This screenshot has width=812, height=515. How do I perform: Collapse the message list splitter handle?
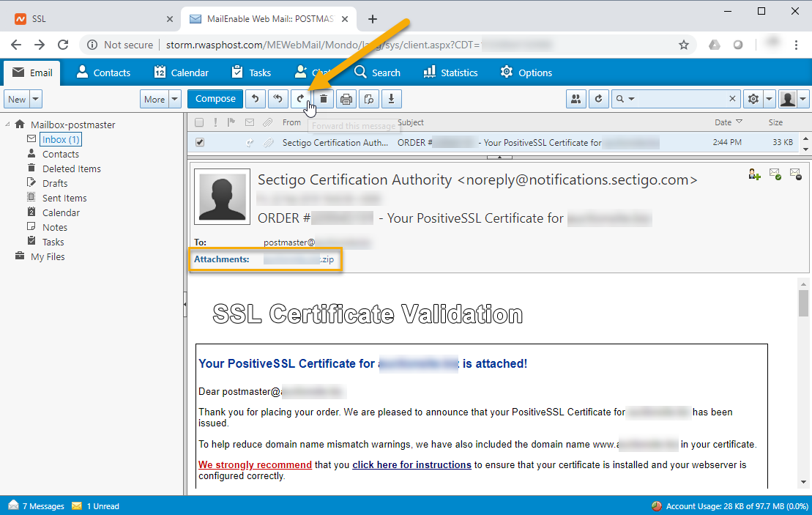pos(499,157)
